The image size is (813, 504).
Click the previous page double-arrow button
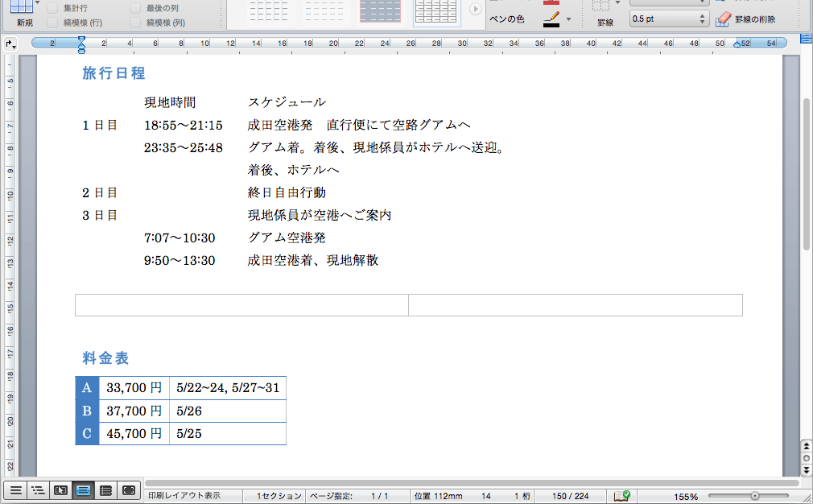click(807, 447)
